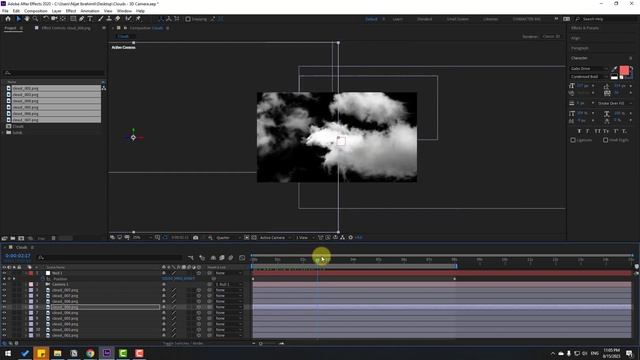Click the eyedropper in the Character panel
640x360 pixels.
click(614, 69)
